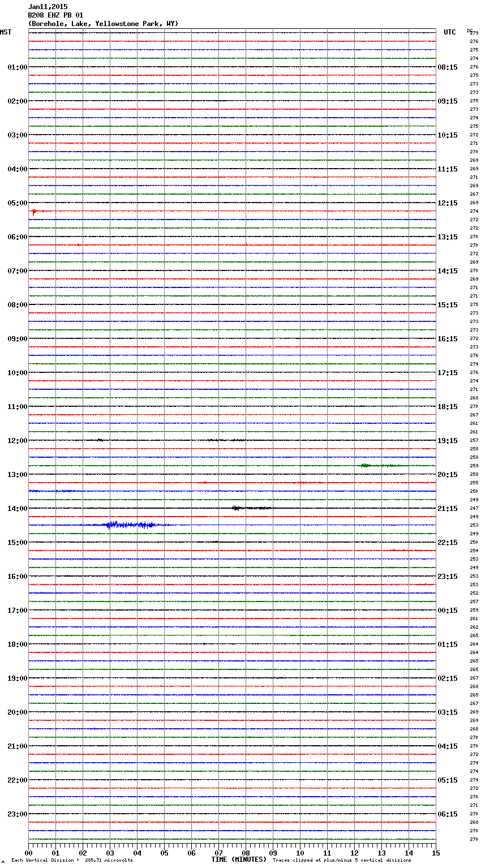Click the 'UTC' column header
The height and width of the screenshot is (868, 481).
[450, 32]
